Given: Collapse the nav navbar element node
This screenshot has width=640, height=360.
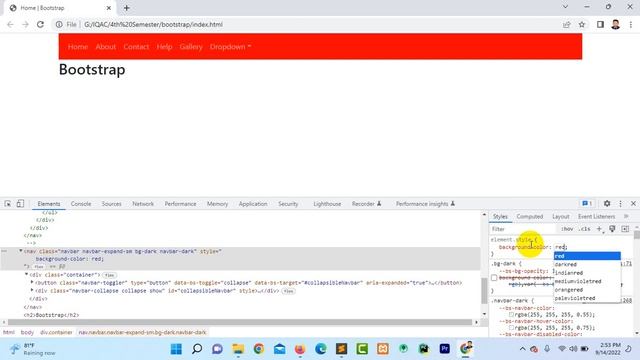Looking at the screenshot, I should click(20, 251).
